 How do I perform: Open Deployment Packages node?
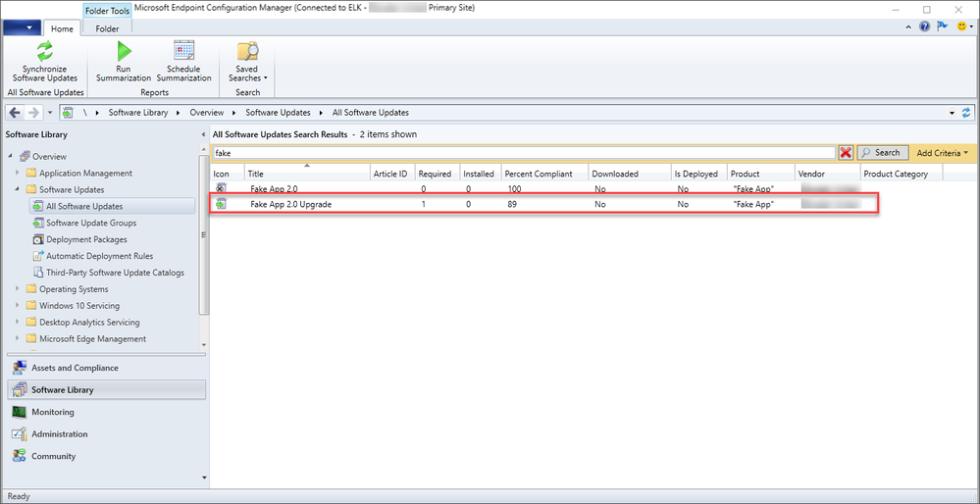coord(87,239)
